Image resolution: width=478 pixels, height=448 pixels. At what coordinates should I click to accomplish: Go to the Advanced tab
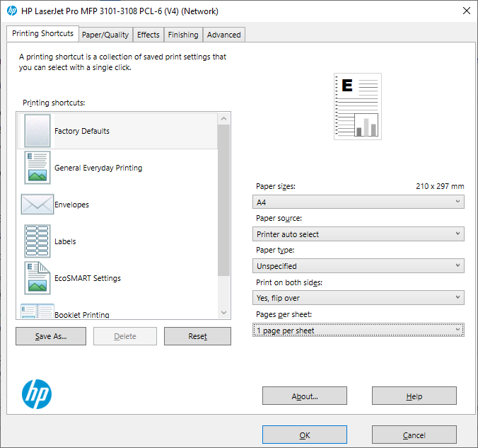click(223, 35)
